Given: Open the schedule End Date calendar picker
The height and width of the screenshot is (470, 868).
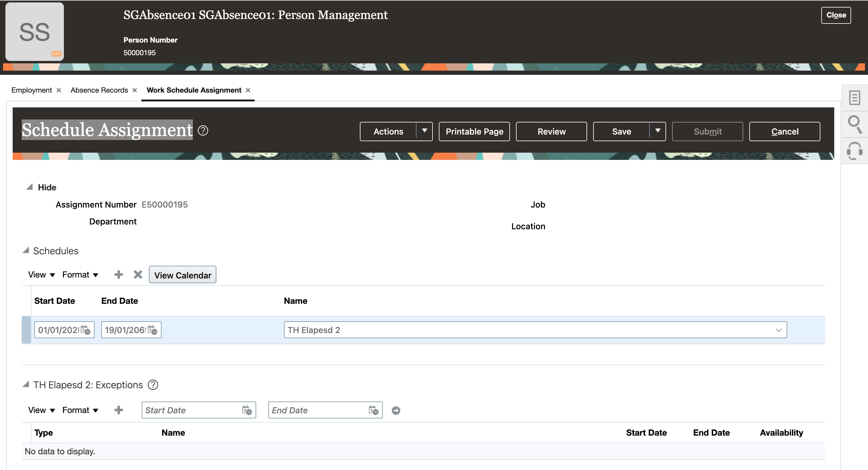Looking at the screenshot, I should pos(153,330).
